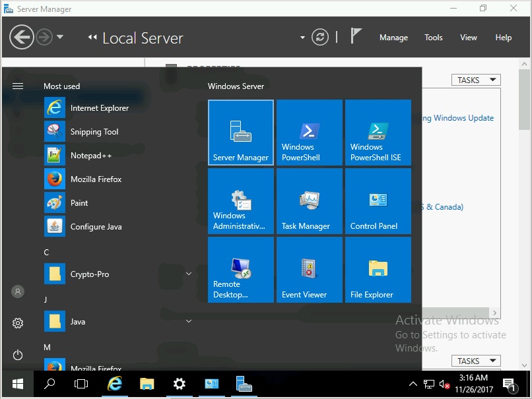Open the Windows PowerShell ISE tile
Viewport: 532px width, 399px height.
[x=378, y=133]
